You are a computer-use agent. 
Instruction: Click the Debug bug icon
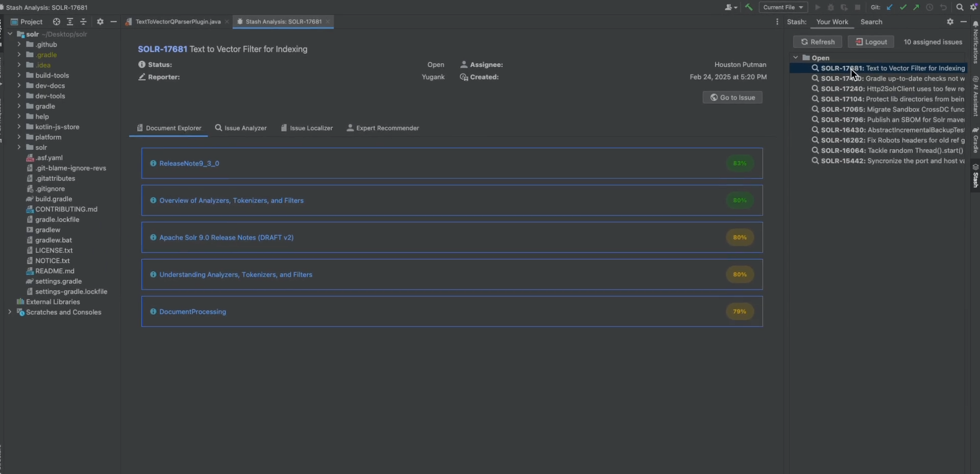831,7
